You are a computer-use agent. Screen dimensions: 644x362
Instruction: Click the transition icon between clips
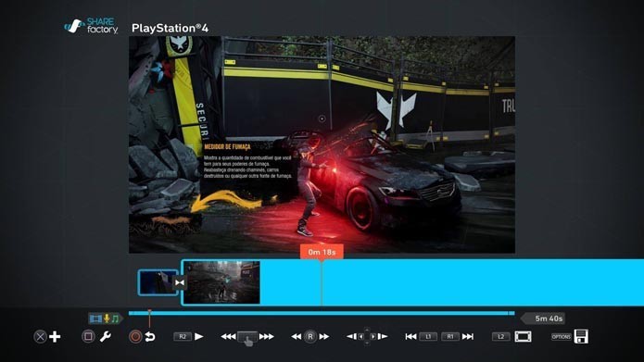(x=180, y=282)
